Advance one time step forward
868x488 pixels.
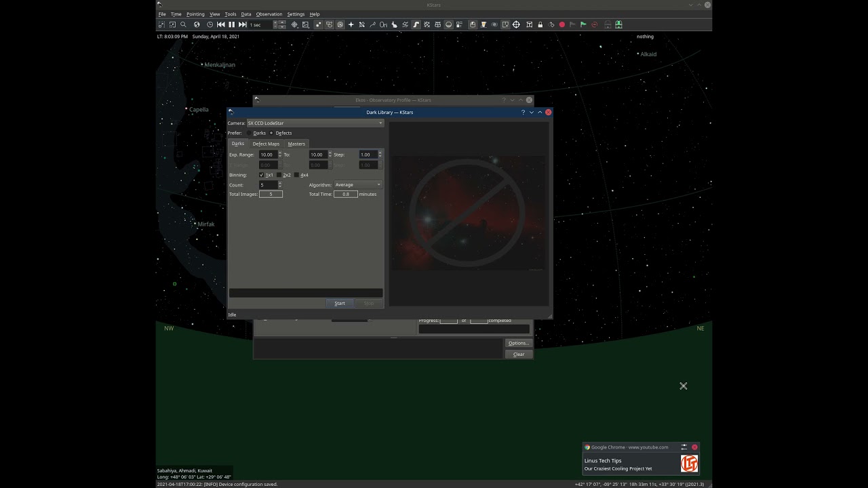click(x=242, y=24)
